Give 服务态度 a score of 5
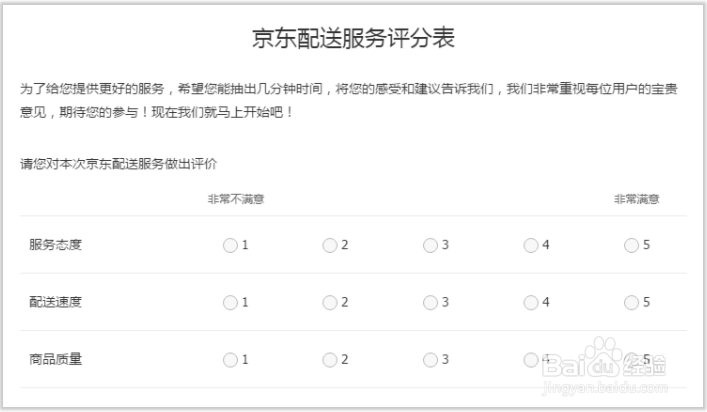Image resolution: width=707 pixels, height=412 pixels. point(631,245)
